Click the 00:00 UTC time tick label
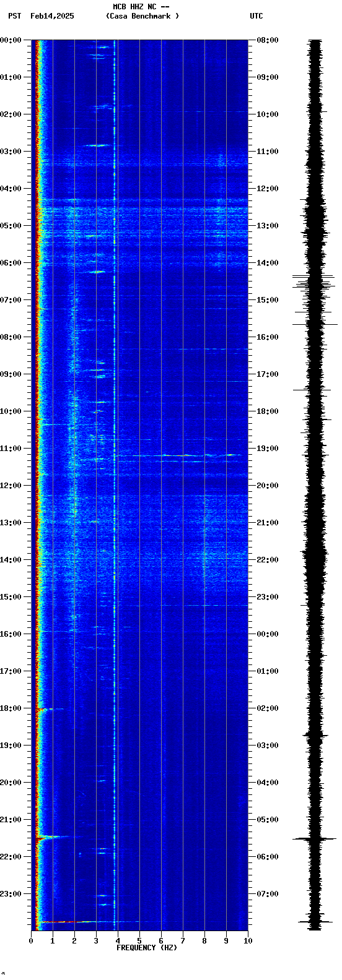 268,634
